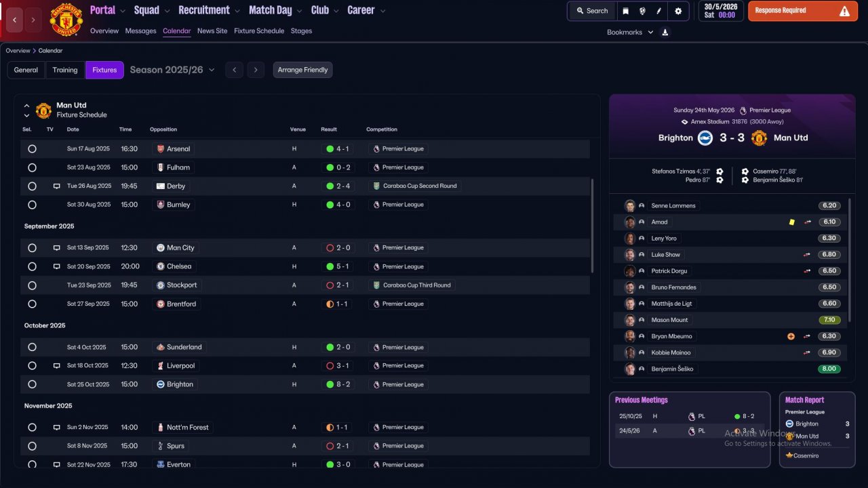Select the Fulham fixture radio button

point(32,167)
